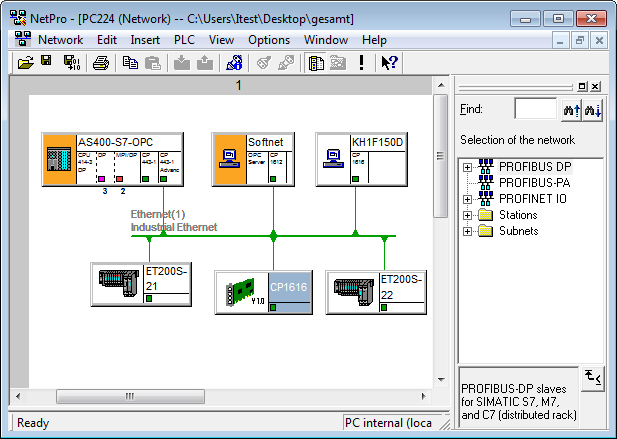Viewport: 617px width, 439px height.
Task: Click the Save toolbar icon
Action: tap(47, 62)
